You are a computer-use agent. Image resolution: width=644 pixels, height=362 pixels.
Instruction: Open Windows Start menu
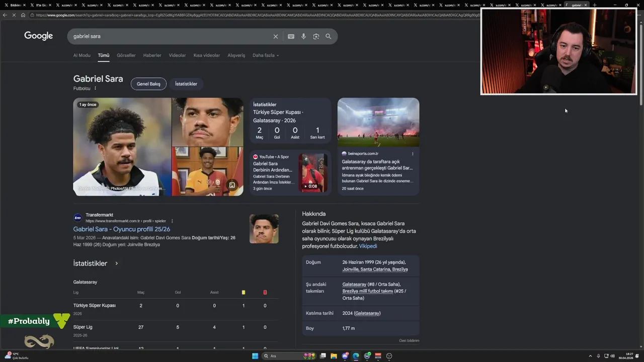(255, 356)
